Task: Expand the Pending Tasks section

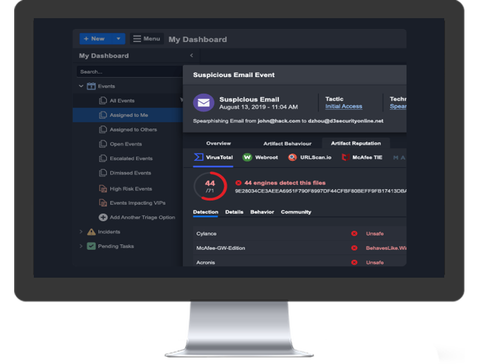Action: (x=81, y=246)
